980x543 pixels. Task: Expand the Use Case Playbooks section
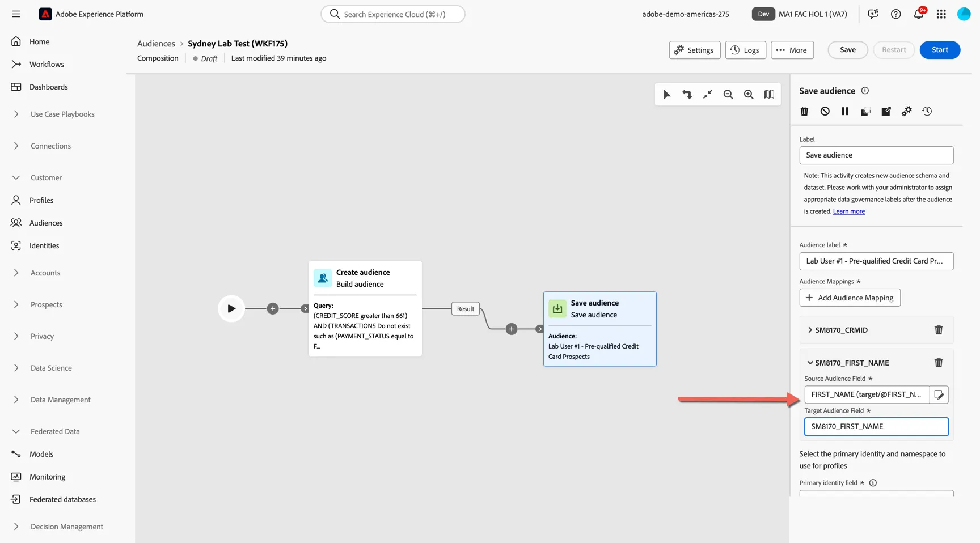[16, 114]
